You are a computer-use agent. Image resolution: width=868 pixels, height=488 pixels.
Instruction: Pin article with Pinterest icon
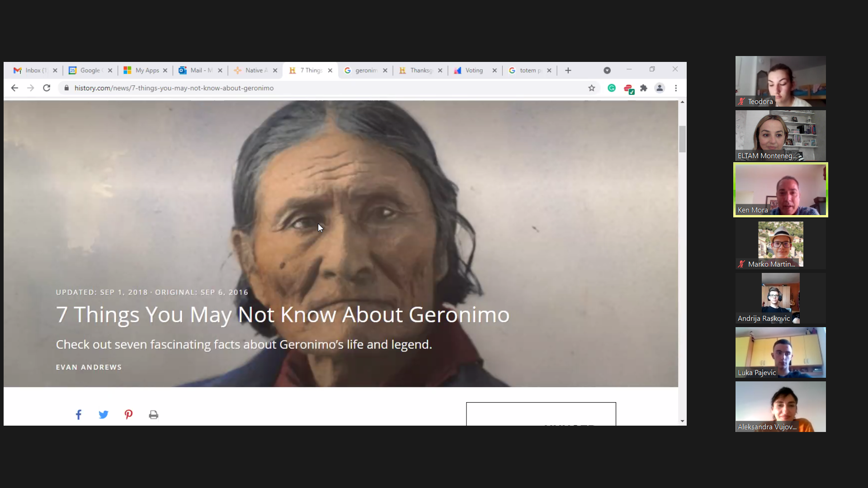(x=128, y=414)
